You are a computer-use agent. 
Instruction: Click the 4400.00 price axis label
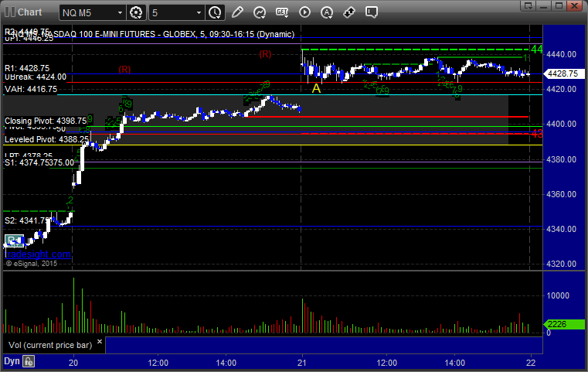pyautogui.click(x=562, y=124)
